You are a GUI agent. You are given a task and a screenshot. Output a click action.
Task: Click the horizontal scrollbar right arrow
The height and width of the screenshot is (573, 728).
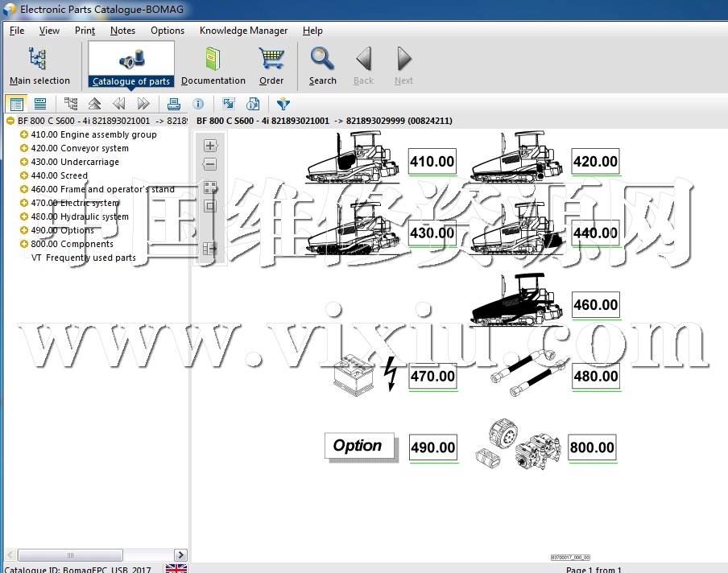pyautogui.click(x=180, y=555)
